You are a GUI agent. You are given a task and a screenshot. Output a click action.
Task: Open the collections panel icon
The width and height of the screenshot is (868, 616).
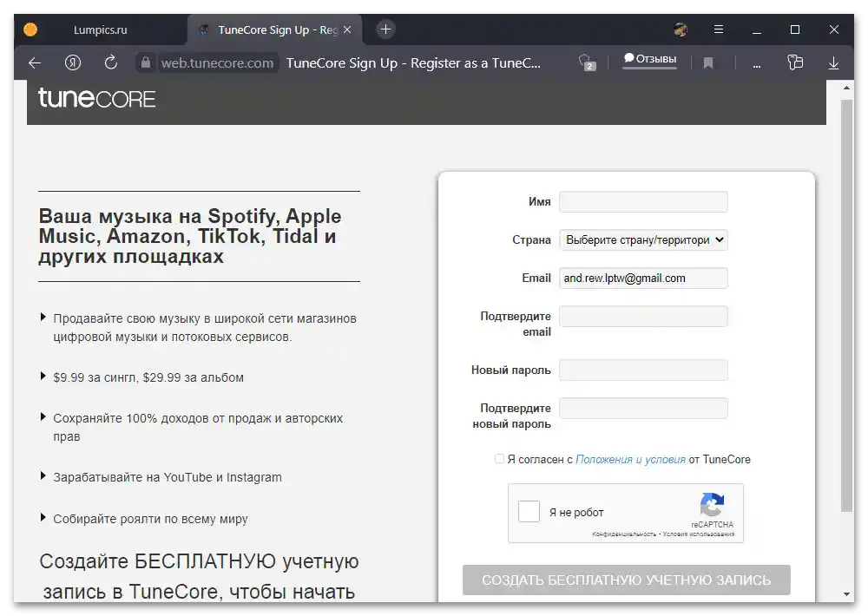[795, 62]
